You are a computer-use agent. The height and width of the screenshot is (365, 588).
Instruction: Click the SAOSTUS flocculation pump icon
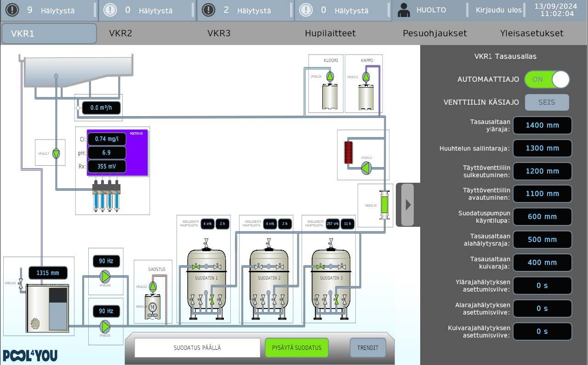(x=153, y=286)
